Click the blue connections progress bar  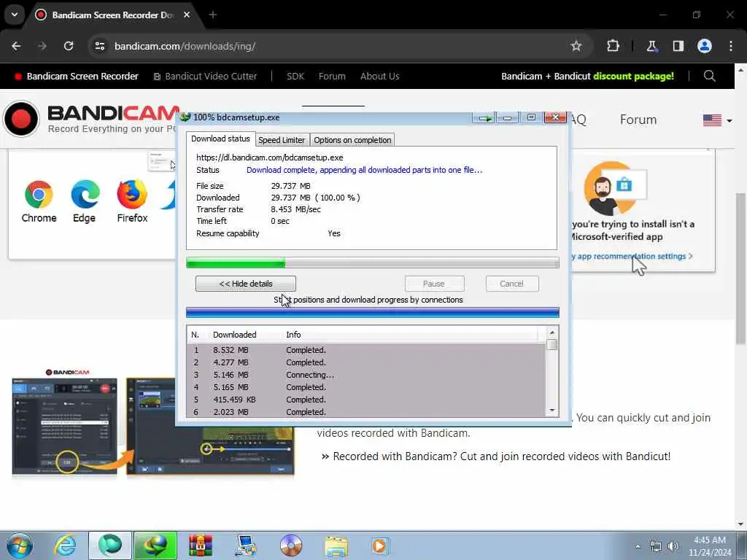coord(372,313)
